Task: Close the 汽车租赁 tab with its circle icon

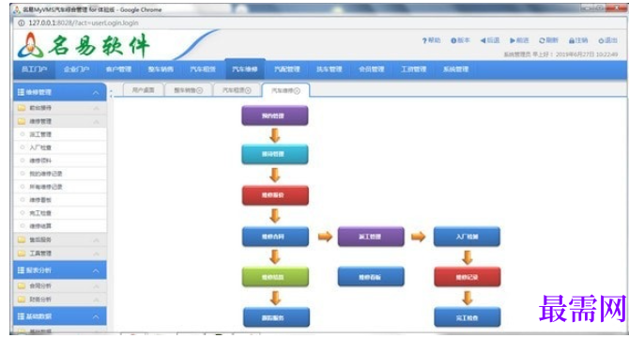Action: [248, 90]
